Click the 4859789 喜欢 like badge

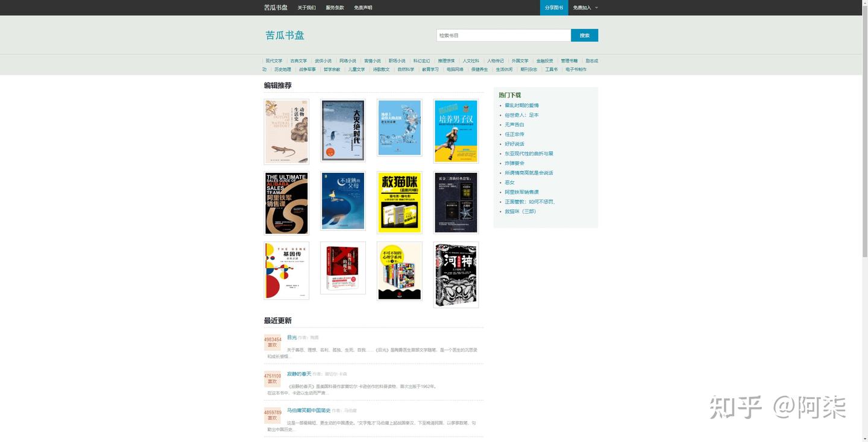pyautogui.click(x=272, y=416)
